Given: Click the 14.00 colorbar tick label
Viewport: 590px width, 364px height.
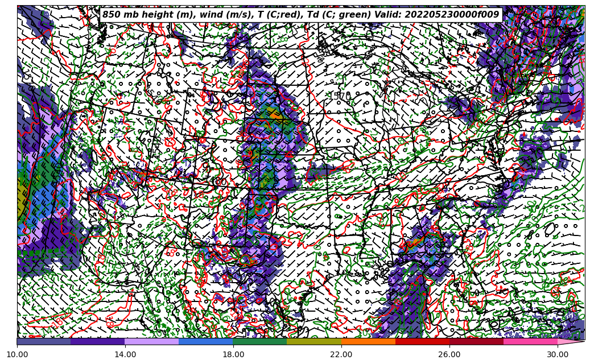Looking at the screenshot, I should (x=125, y=354).
